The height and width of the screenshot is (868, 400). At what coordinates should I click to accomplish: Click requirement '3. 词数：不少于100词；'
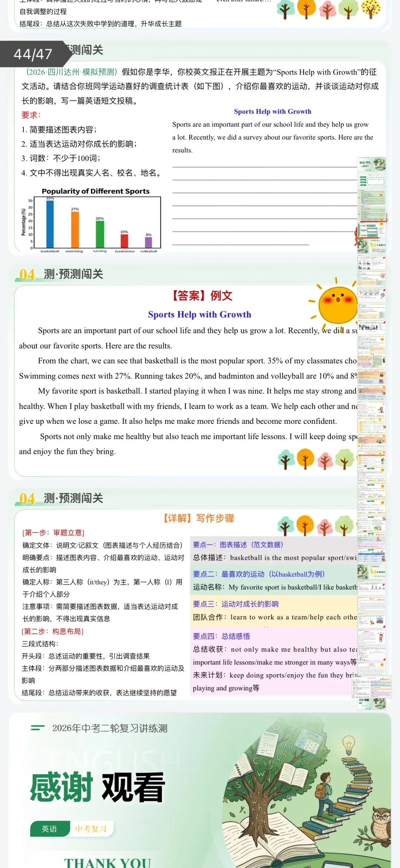coord(61,158)
